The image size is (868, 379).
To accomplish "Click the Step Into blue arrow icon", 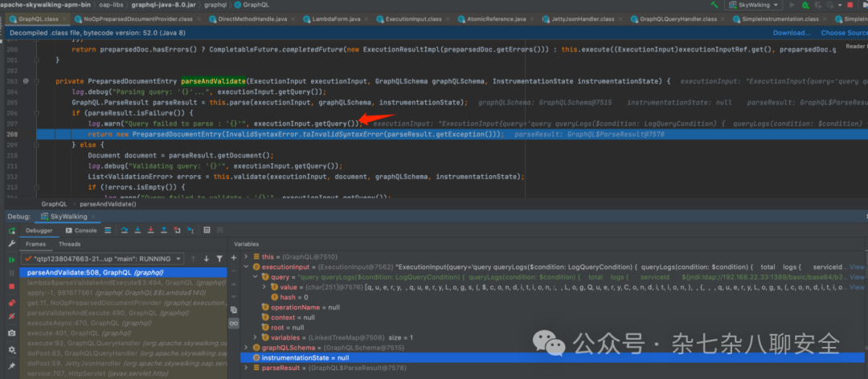I will click(x=137, y=230).
